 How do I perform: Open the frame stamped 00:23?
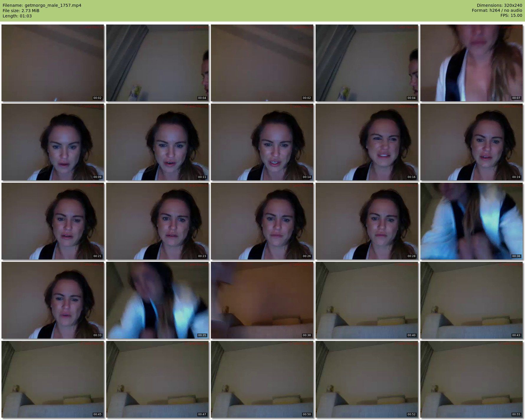(x=157, y=221)
